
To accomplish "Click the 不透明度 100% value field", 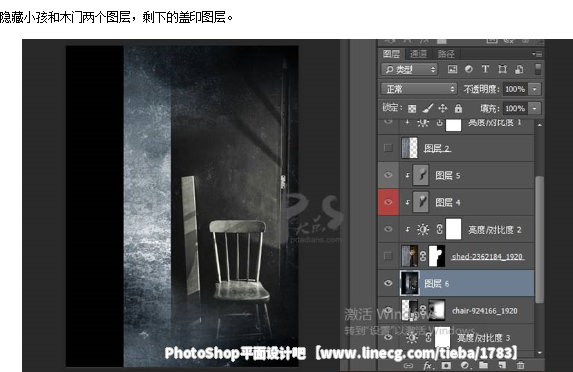I will 515,89.
